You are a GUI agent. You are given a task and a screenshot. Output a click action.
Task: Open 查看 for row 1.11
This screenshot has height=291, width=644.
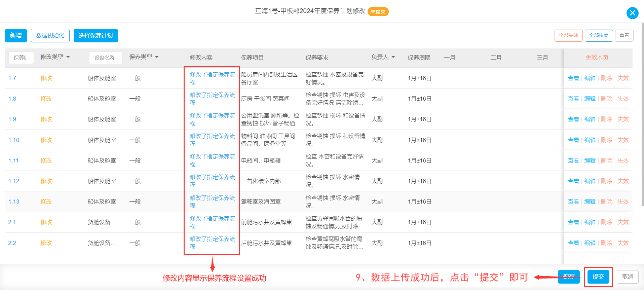point(573,160)
